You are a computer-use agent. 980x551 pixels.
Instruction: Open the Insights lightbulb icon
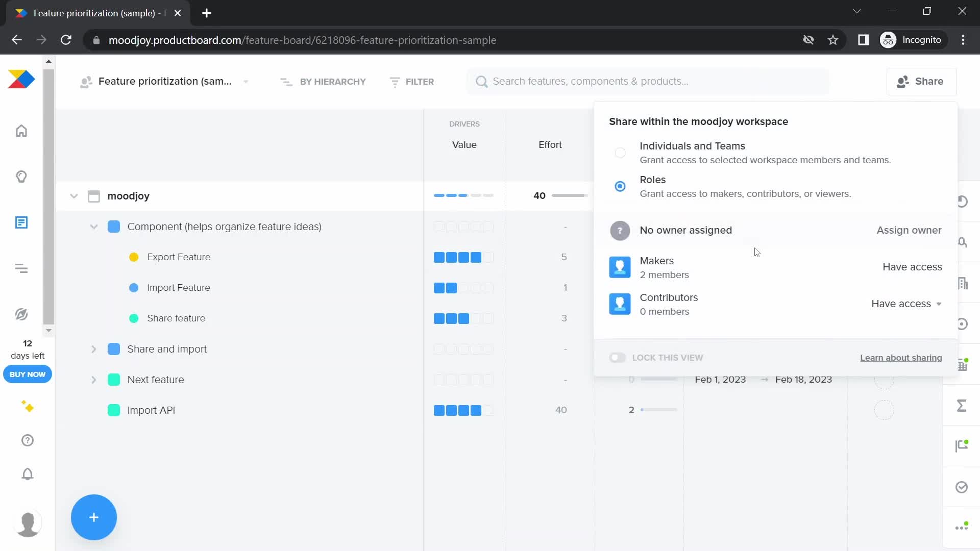21,177
